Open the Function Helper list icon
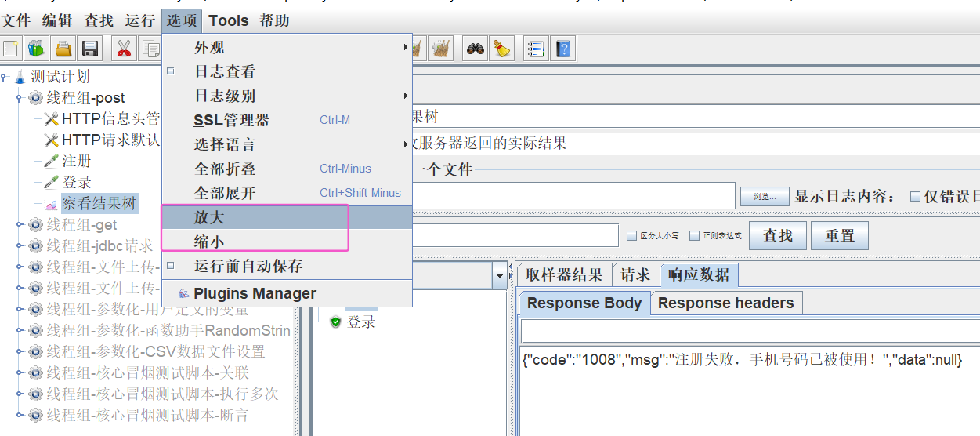The image size is (980, 436). pos(536,49)
